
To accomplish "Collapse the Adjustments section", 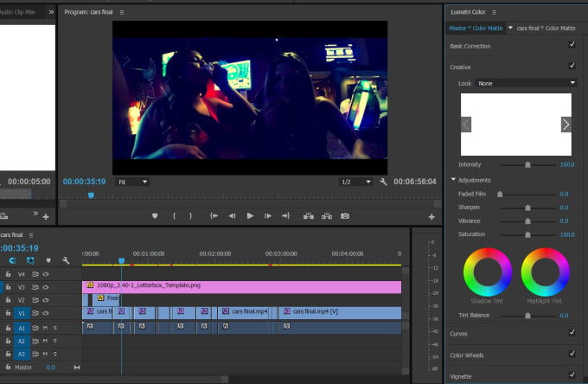I will (453, 180).
